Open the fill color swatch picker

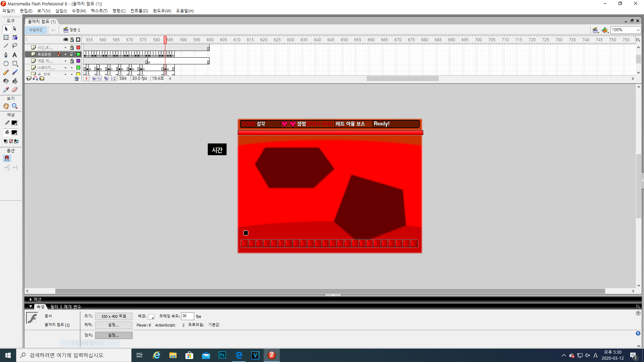point(14,132)
